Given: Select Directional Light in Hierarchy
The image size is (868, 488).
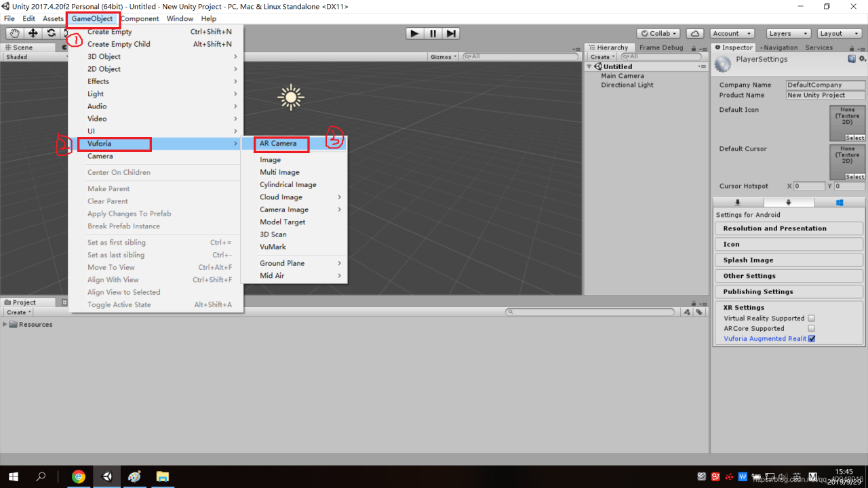Looking at the screenshot, I should 627,85.
